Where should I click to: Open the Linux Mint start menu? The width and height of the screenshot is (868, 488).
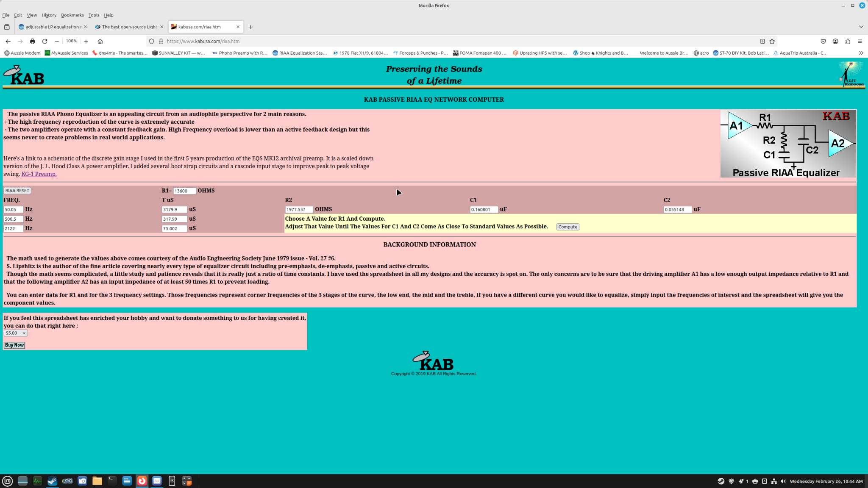point(8,481)
